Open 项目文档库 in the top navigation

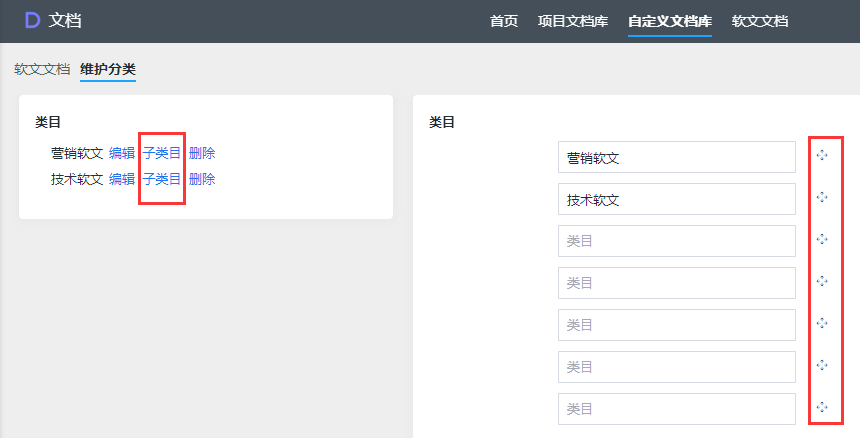point(573,21)
